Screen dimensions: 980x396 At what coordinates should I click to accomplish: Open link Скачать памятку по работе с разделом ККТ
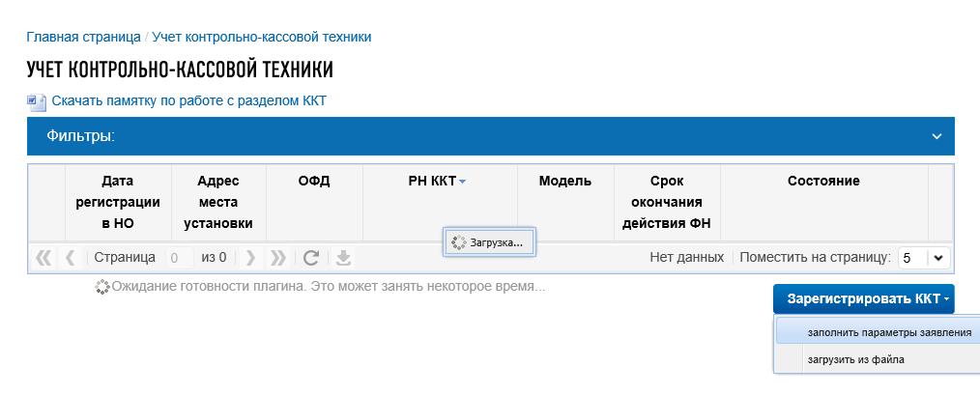pos(188,100)
